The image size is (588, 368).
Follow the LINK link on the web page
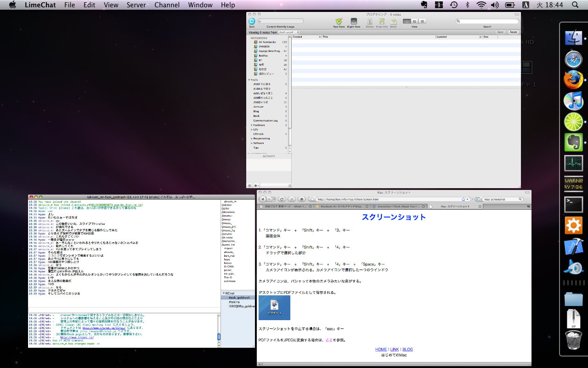pyautogui.click(x=395, y=350)
